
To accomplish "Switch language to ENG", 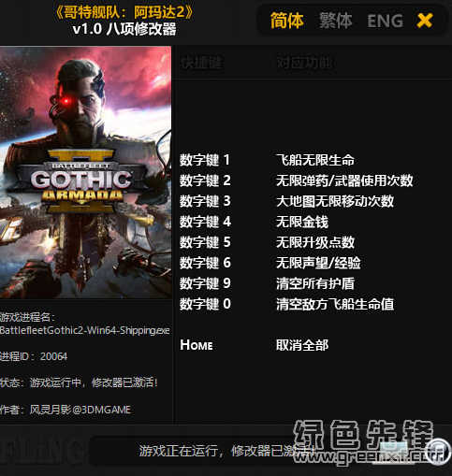I will click(x=385, y=21).
